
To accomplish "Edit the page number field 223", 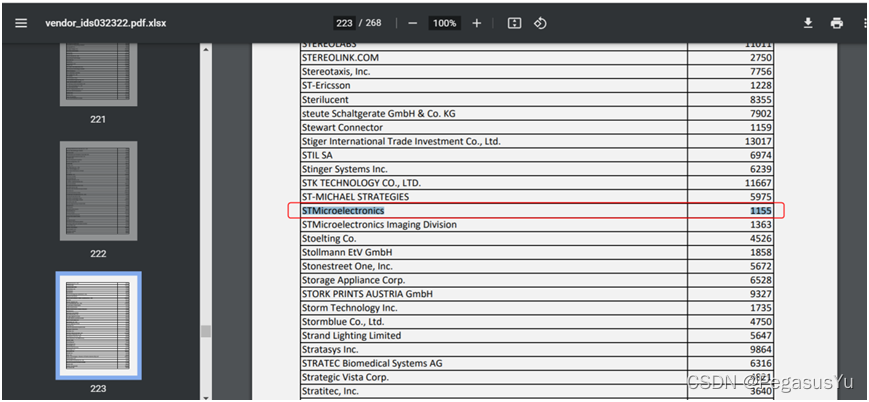I will (344, 23).
